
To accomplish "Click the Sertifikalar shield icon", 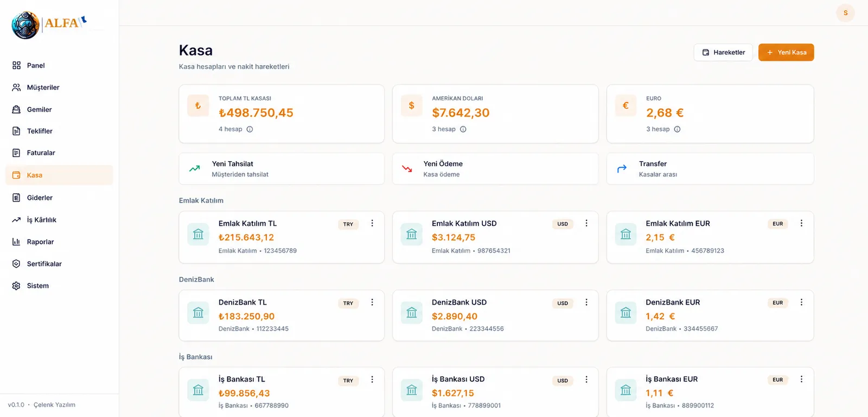I will pyautogui.click(x=16, y=264).
